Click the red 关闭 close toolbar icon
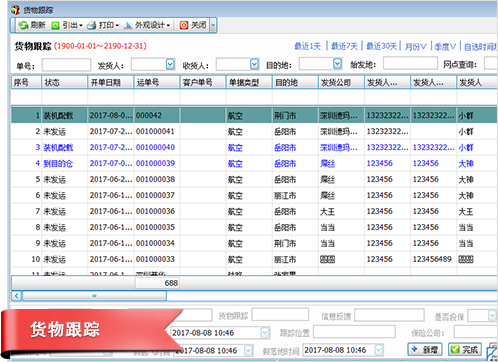The image size is (498, 362). click(x=184, y=25)
